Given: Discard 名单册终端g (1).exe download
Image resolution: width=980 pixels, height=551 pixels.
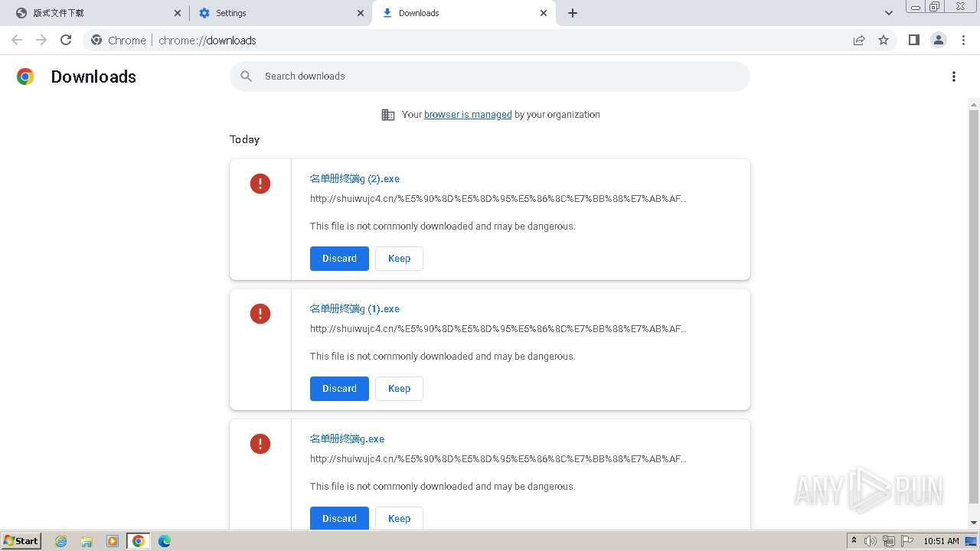Looking at the screenshot, I should point(339,389).
